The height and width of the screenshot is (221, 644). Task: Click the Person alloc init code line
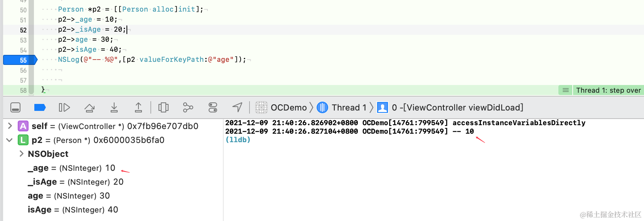tap(131, 9)
